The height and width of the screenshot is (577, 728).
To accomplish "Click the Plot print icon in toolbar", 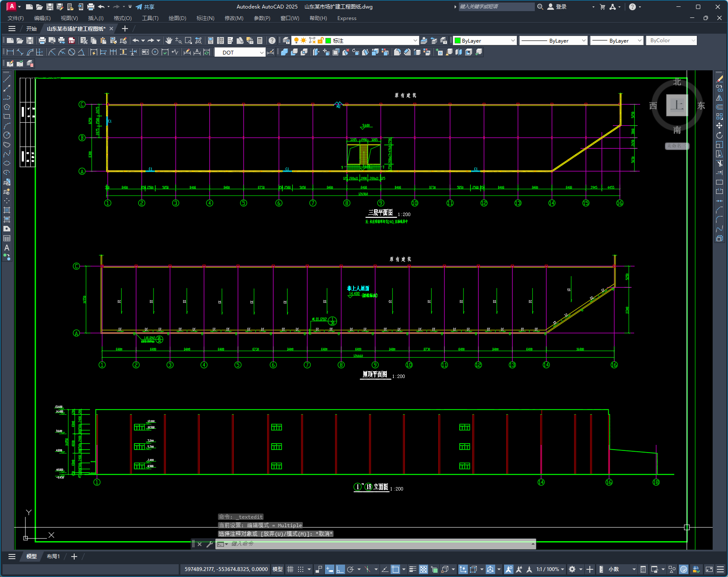I will tap(42, 40).
